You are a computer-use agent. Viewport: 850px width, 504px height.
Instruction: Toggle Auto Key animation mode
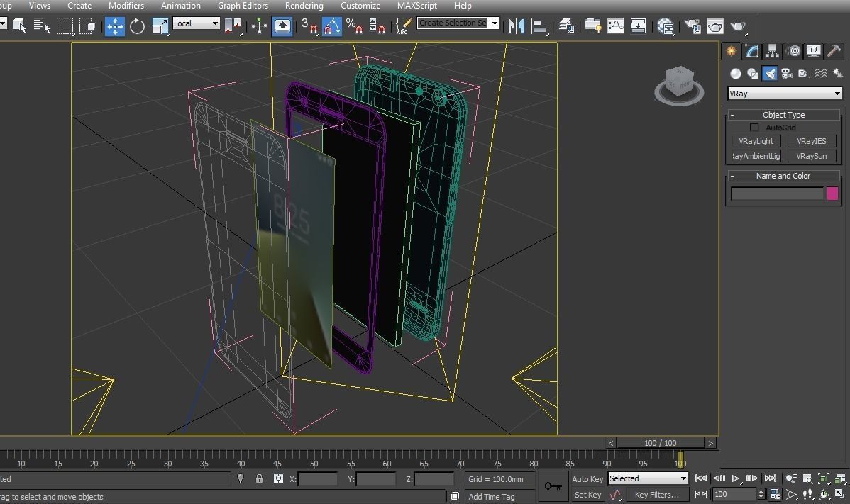(587, 479)
